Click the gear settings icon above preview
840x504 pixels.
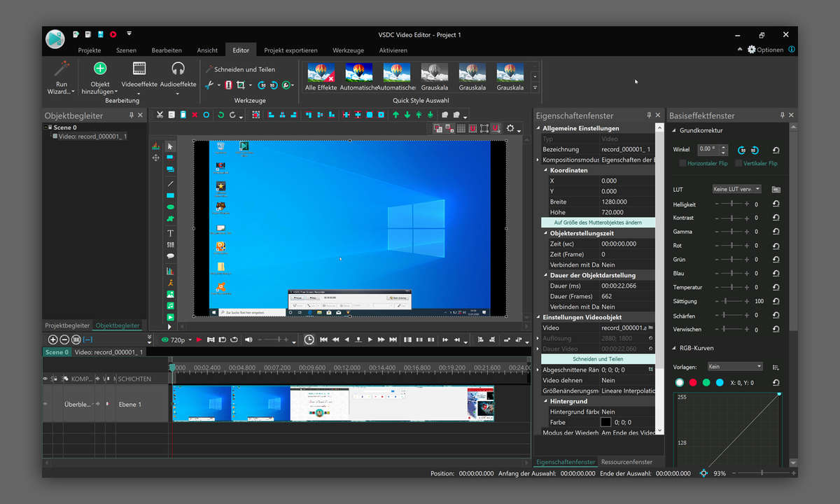[x=510, y=128]
